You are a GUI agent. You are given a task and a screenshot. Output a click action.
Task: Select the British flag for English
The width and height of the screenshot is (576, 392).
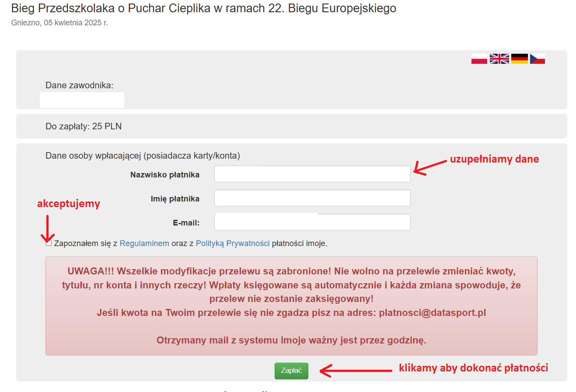tap(499, 59)
